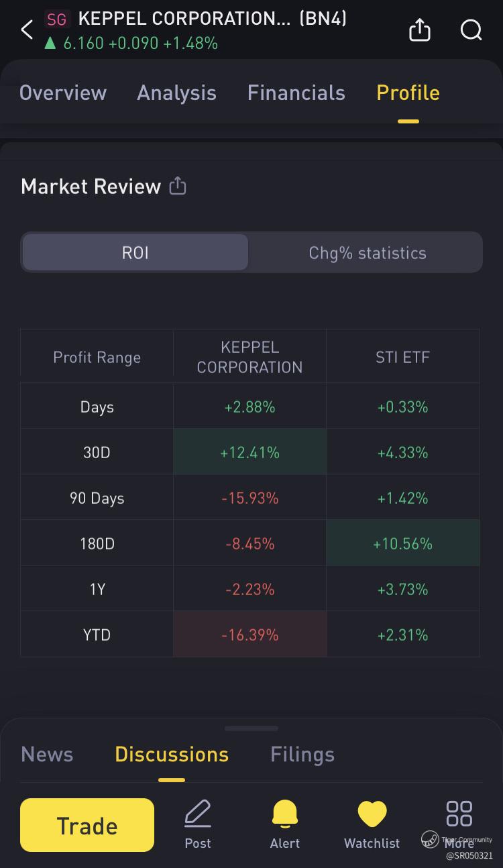Open the share icon in header
503x868 pixels.
[420, 30]
